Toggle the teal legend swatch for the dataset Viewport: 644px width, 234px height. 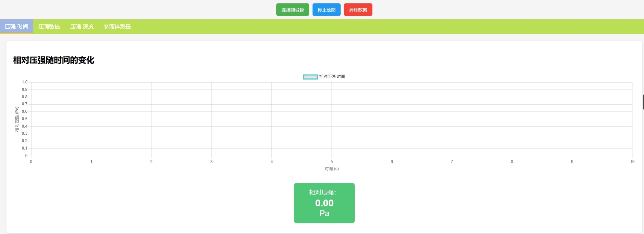[310, 77]
